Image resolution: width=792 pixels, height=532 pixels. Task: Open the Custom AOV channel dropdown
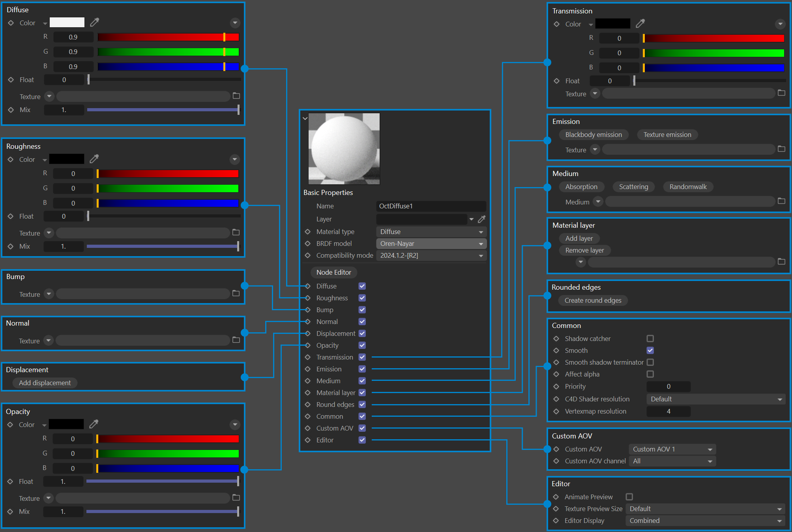point(672,461)
